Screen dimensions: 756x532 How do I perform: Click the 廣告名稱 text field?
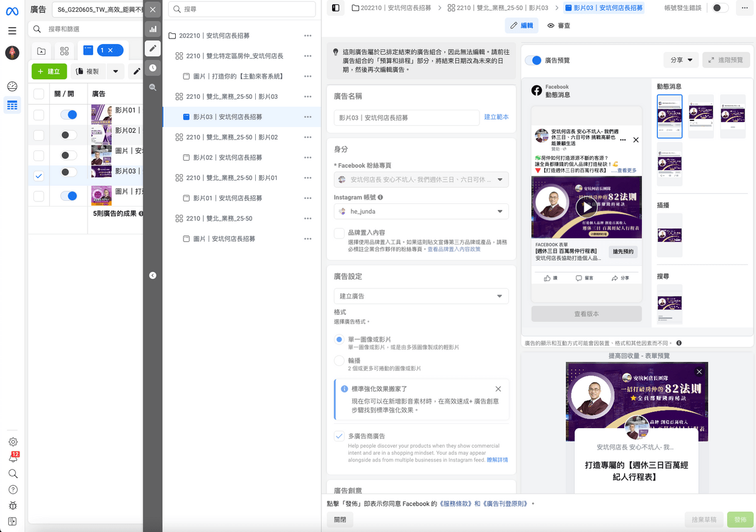coord(406,118)
